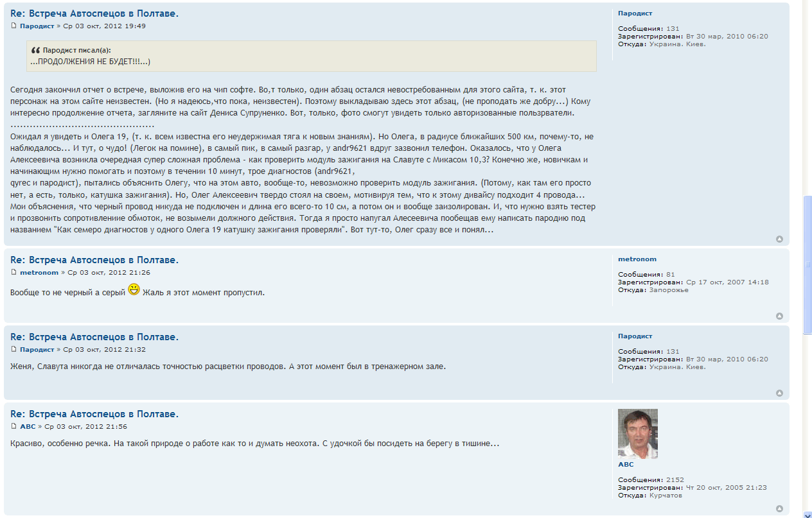Click back-to-top arrow in ABC's post
The image size is (812, 518).
coord(779,508)
